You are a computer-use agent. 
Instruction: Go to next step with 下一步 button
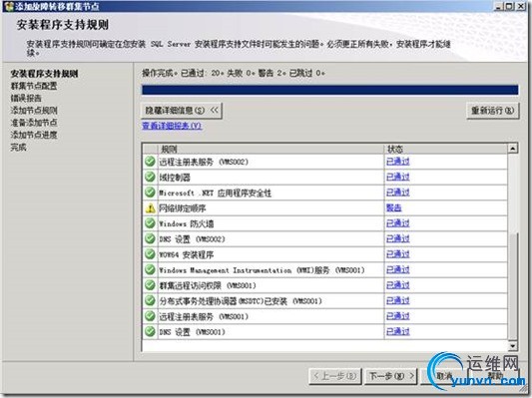pos(391,376)
